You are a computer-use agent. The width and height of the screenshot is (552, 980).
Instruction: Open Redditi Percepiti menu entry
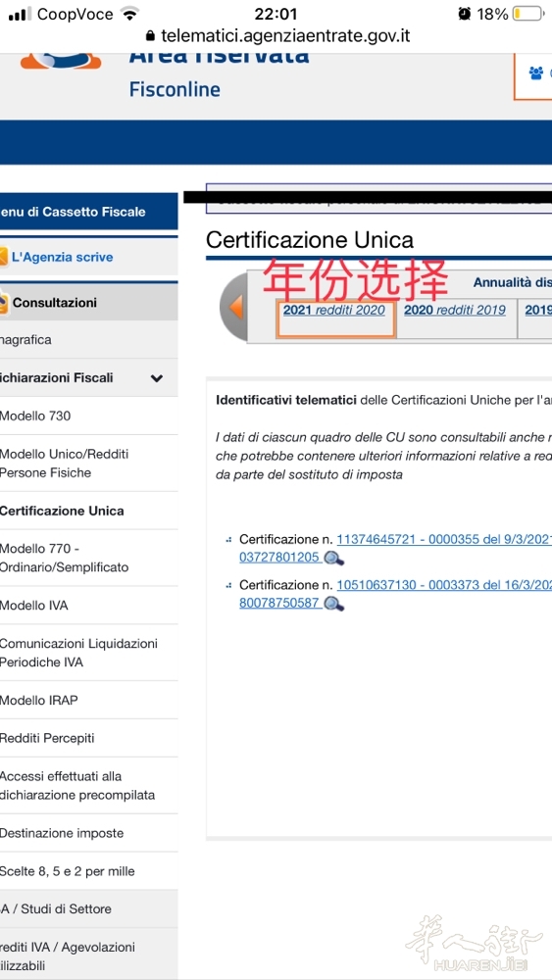point(89,738)
